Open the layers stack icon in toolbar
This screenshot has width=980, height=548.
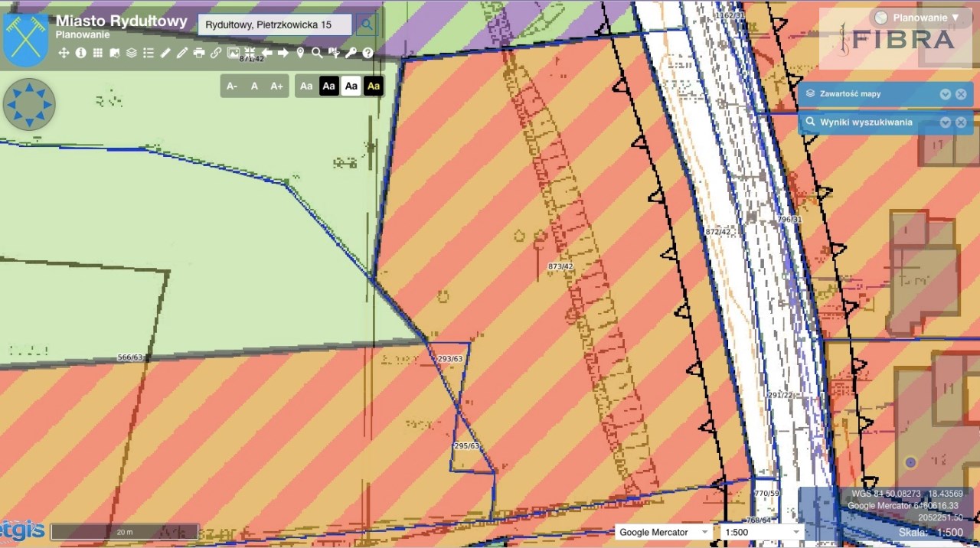click(131, 53)
